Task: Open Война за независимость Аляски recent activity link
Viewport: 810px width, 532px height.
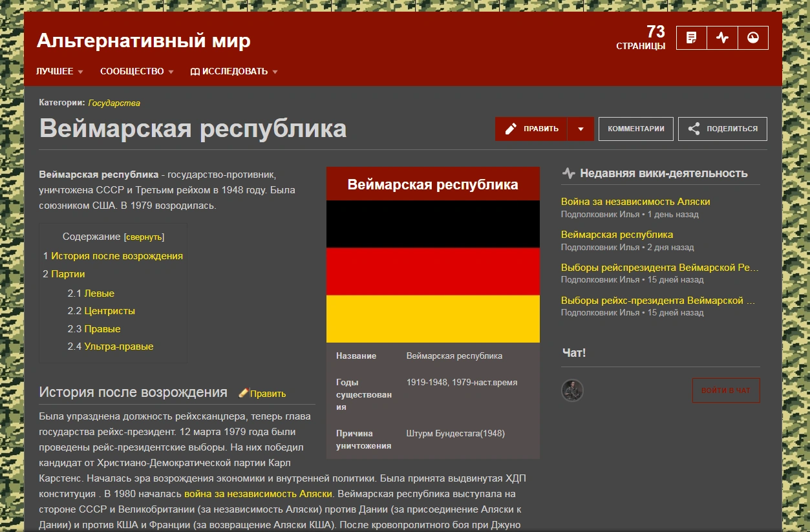Action: [635, 202]
